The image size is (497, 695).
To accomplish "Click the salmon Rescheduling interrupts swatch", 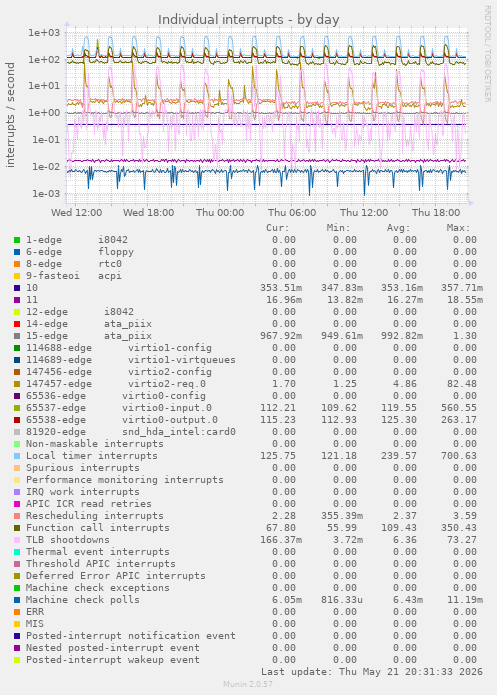I will pos(17,516).
